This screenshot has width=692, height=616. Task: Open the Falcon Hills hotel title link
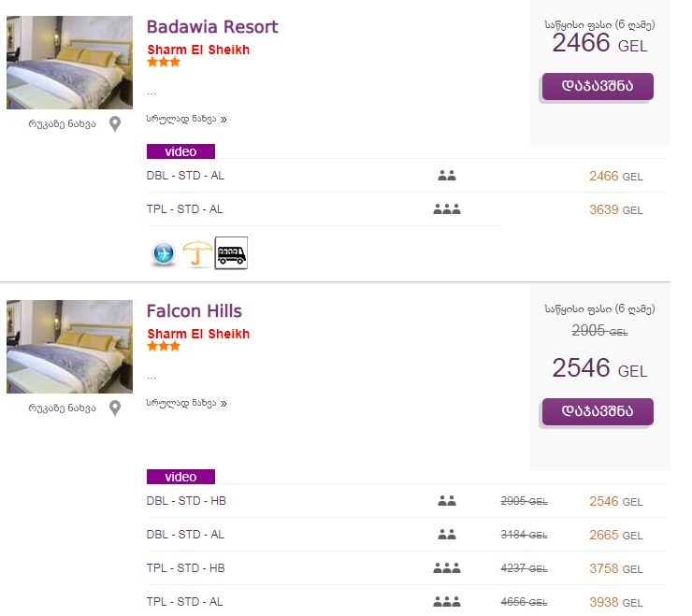[194, 311]
